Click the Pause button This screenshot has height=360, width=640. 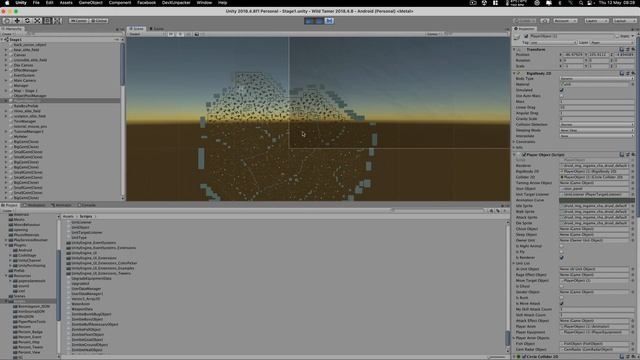click(319, 21)
